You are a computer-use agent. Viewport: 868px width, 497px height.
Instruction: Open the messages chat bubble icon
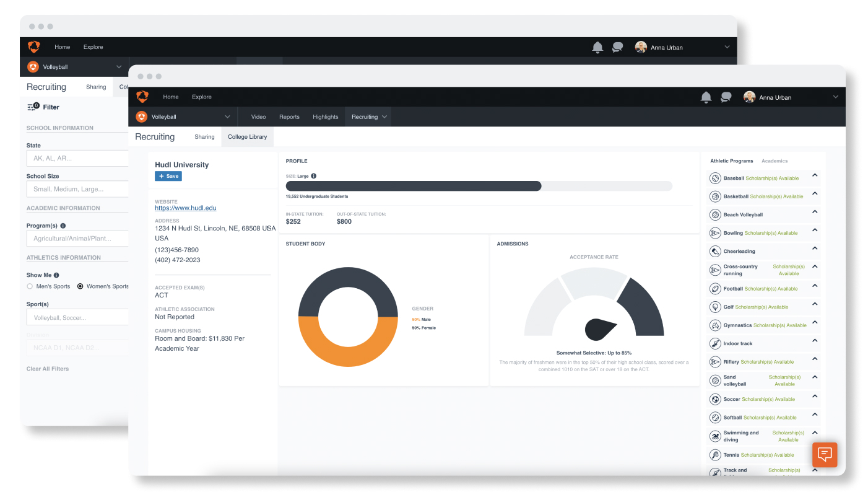tap(726, 97)
